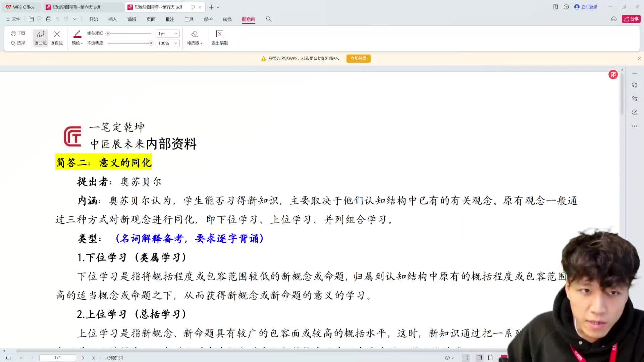This screenshot has height=362, width=644.
Task: Click the 立即登录 login button
Action: pos(358,58)
